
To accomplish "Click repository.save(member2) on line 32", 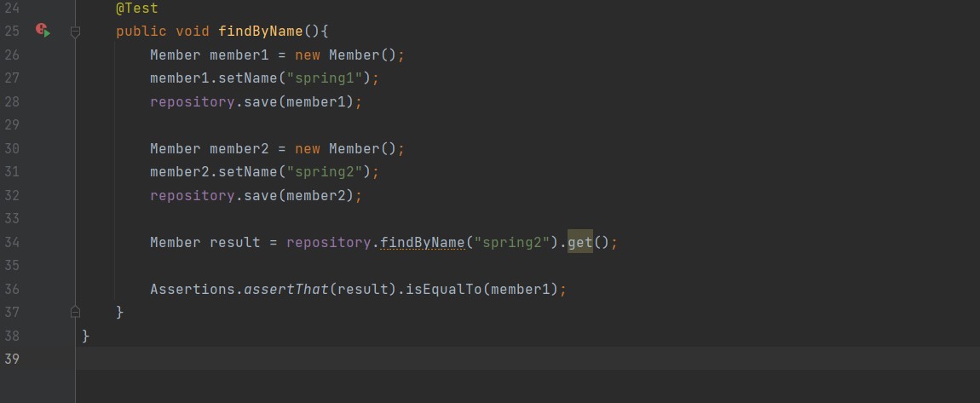I will point(252,196).
